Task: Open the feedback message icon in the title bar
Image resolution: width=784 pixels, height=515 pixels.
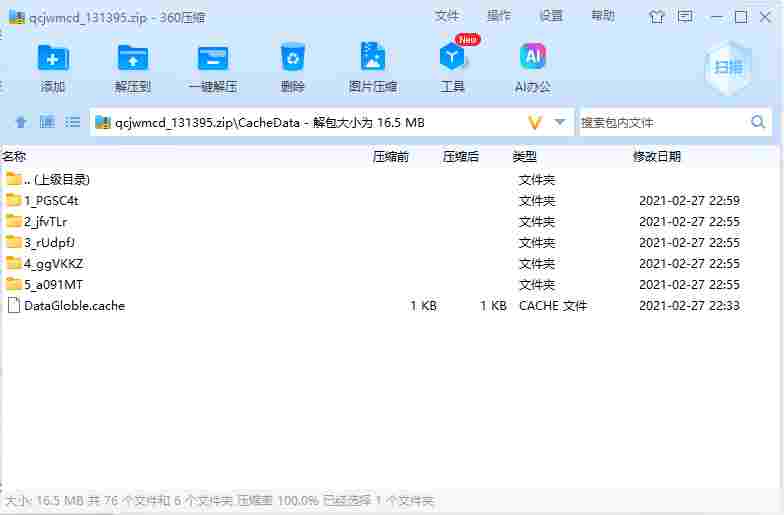Action: click(x=685, y=17)
